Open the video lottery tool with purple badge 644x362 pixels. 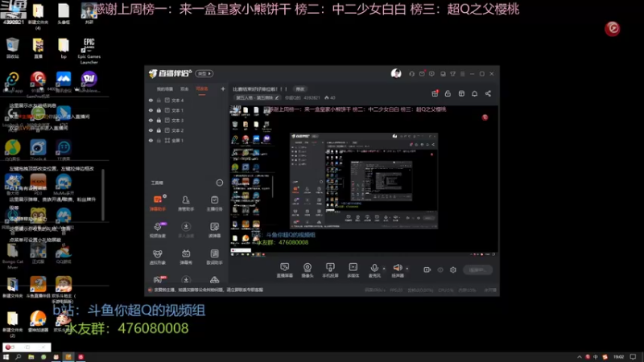pyautogui.click(x=158, y=229)
